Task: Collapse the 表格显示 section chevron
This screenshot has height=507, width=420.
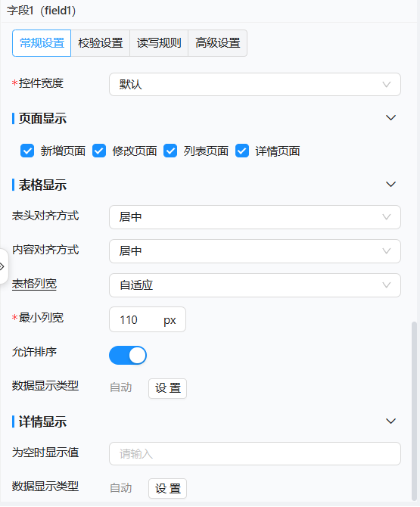Action: [x=390, y=185]
